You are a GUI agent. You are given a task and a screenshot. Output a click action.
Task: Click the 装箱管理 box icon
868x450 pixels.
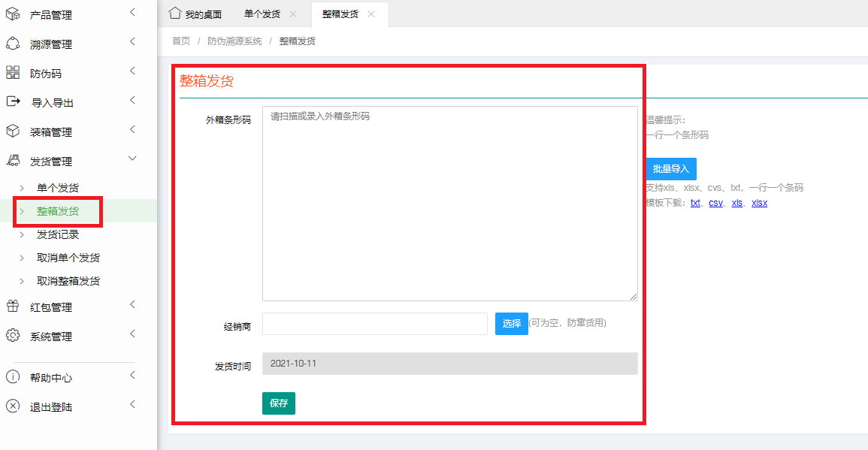click(13, 131)
